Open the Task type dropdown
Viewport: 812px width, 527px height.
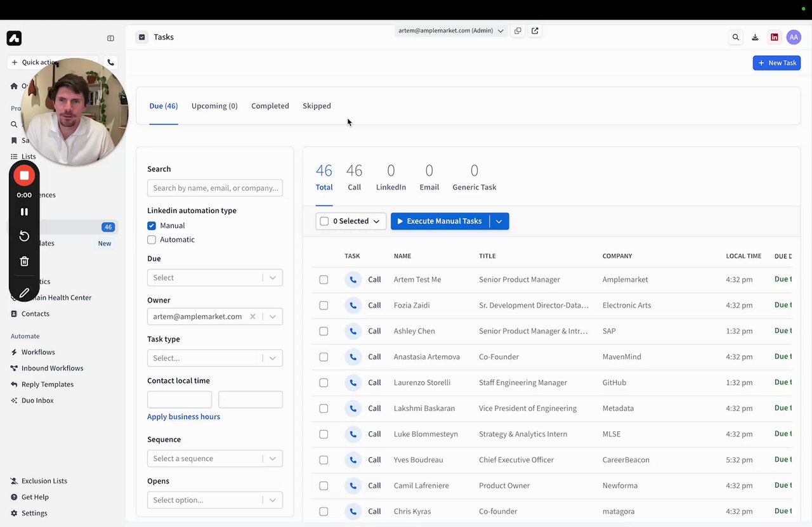215,358
